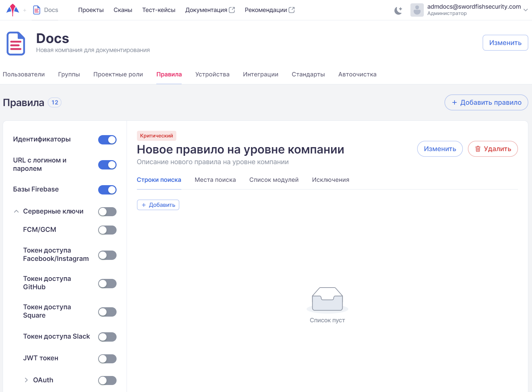The image size is (532, 392).
Task: Open the user account dropdown arrow
Action: click(x=526, y=10)
